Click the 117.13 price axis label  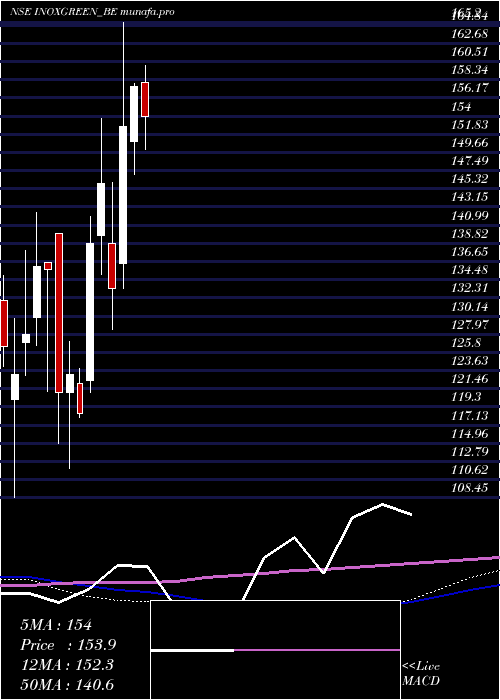click(x=469, y=416)
